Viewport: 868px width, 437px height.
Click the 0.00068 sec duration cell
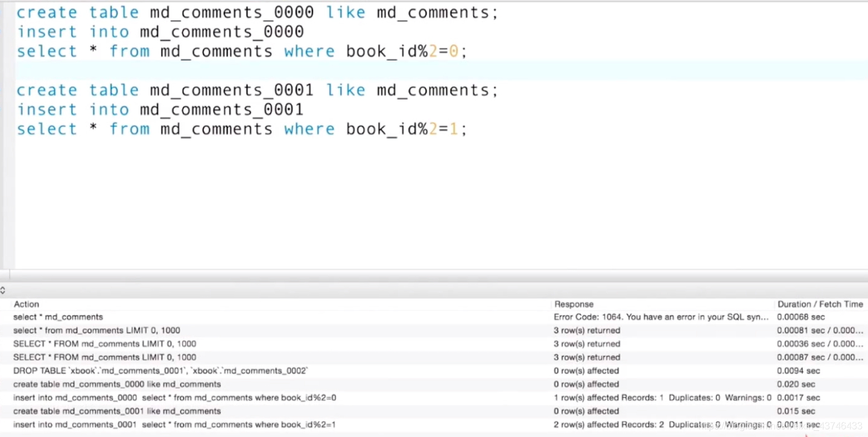(801, 317)
